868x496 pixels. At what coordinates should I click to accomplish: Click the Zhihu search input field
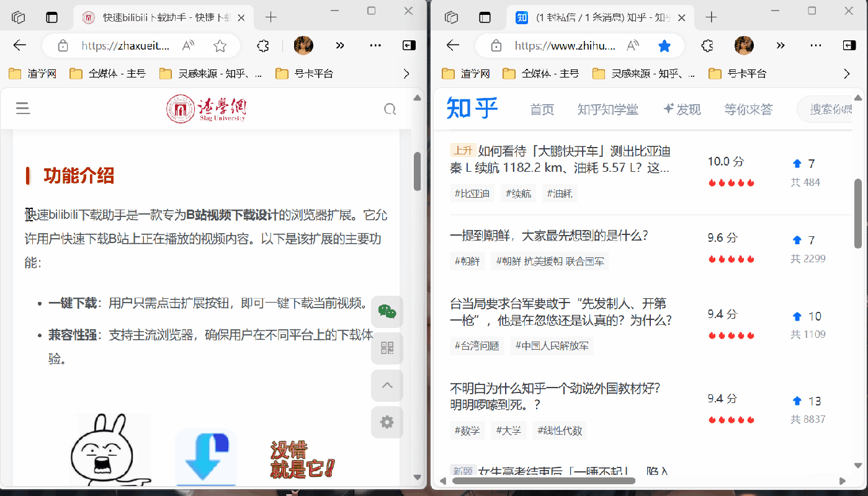click(831, 109)
